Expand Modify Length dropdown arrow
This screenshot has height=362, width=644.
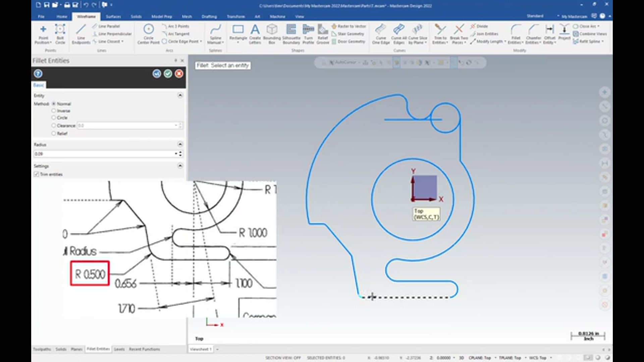[505, 42]
